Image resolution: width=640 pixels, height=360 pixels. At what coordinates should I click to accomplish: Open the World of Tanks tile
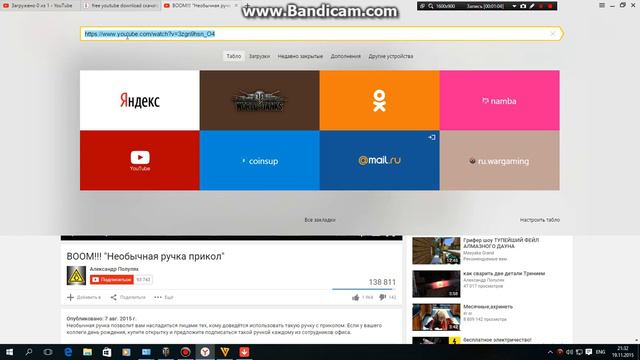point(260,100)
